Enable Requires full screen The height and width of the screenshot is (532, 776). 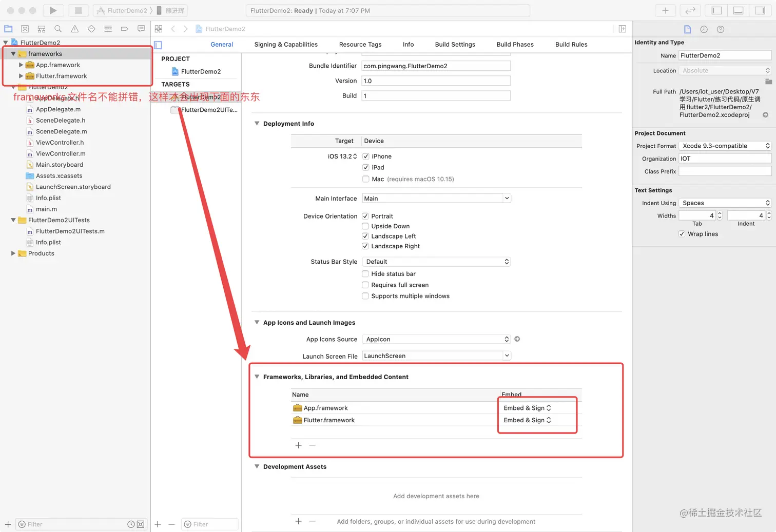[365, 285]
